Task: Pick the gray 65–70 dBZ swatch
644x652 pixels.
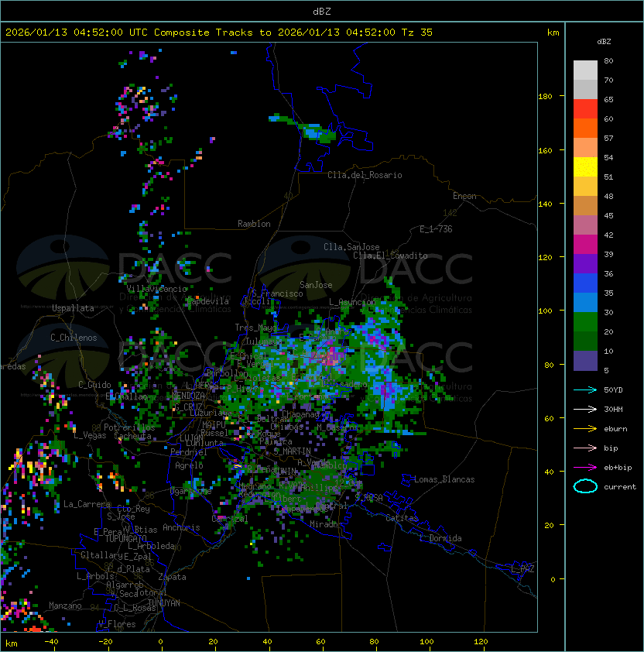Action: click(x=585, y=89)
